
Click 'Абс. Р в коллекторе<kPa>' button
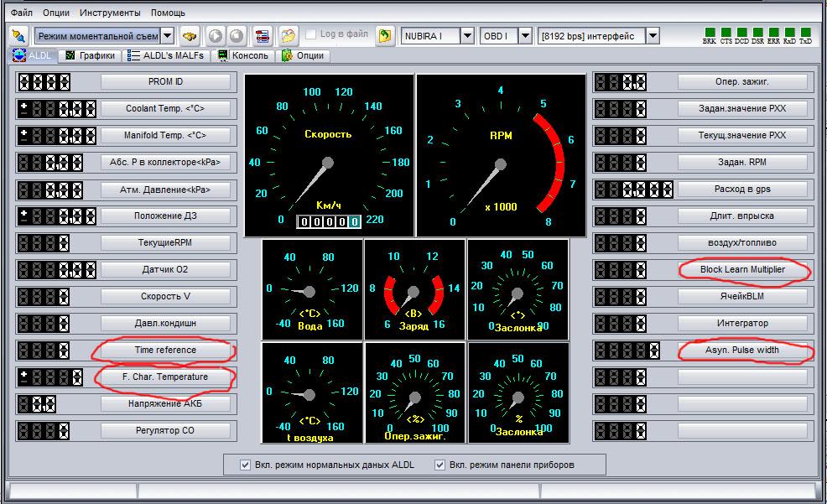[165, 163]
